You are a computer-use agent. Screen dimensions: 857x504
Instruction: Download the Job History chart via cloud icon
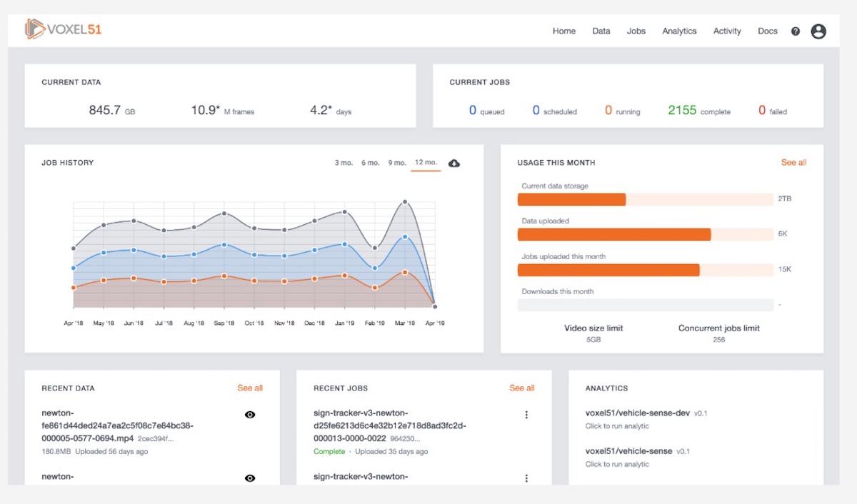click(x=454, y=163)
